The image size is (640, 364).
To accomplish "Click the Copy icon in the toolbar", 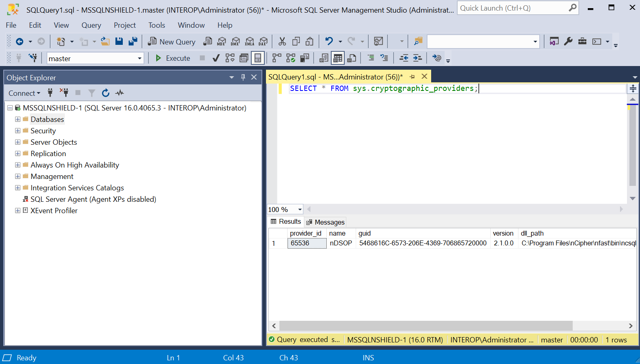I will [296, 41].
